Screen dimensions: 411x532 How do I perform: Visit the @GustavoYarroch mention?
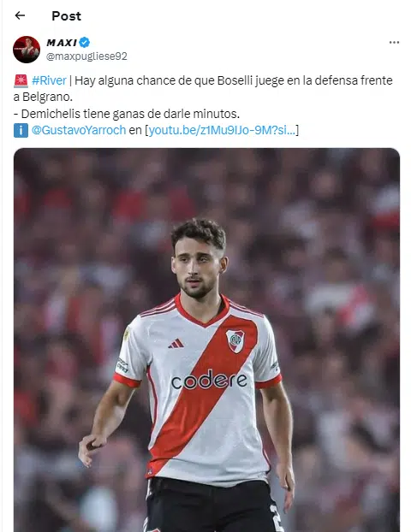[x=79, y=130]
